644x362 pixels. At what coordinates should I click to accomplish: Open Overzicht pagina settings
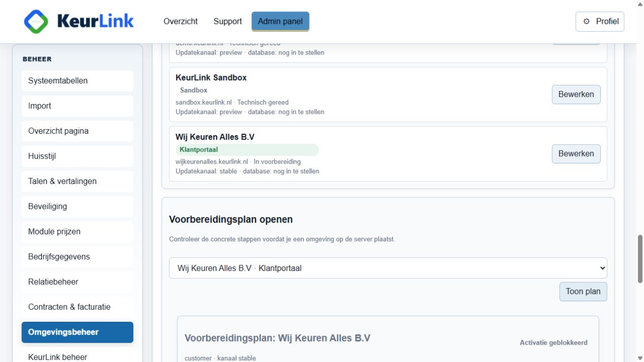[x=77, y=131]
